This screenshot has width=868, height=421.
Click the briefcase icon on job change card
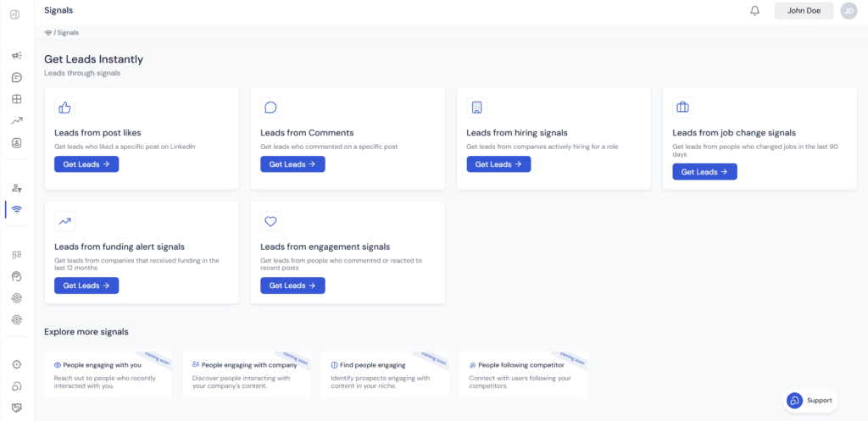click(682, 108)
